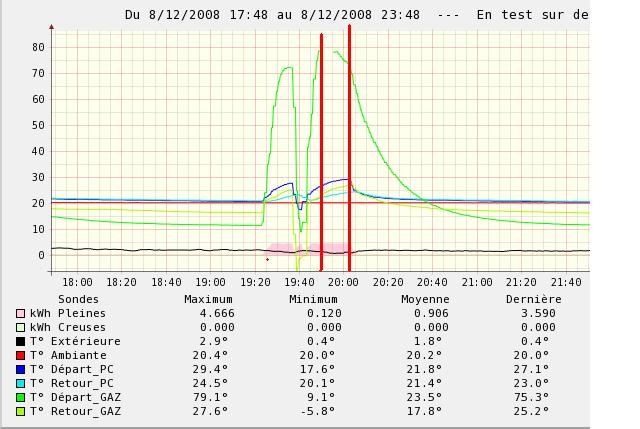640x429 pixels.
Task: Click the Moyenne column header
Action: (x=425, y=299)
